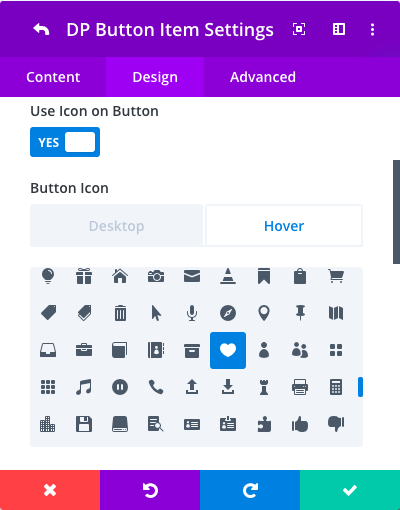Viewport: 400px width, 510px height.
Task: Open the three-dot more options menu
Action: (372, 29)
